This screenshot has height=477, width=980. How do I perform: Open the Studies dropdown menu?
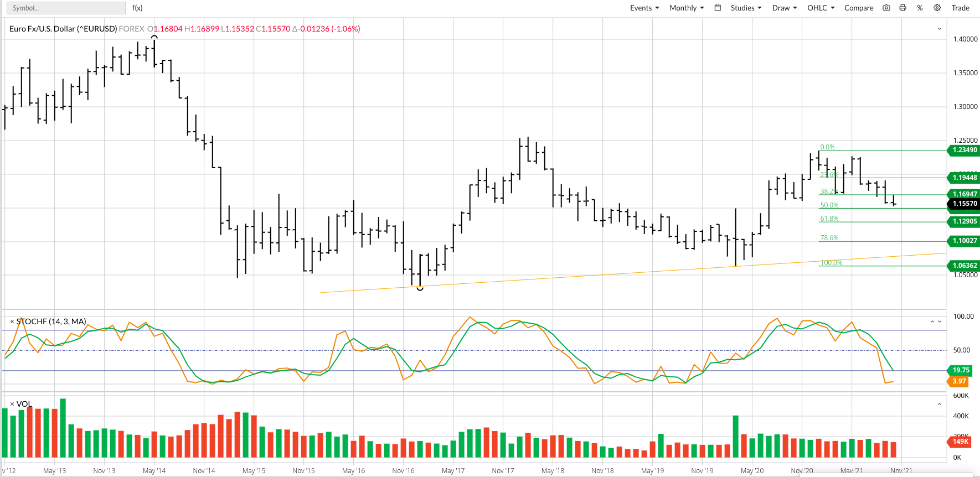pos(746,8)
